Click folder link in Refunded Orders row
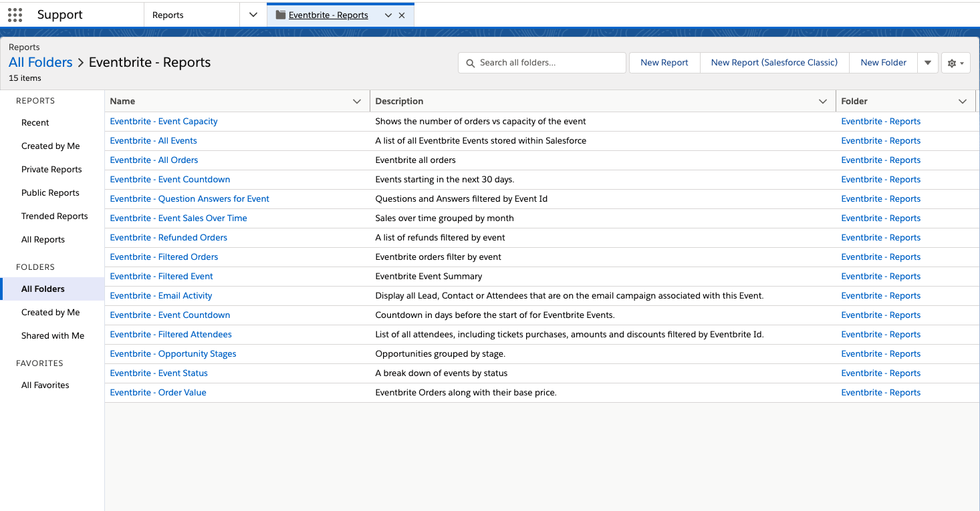 tap(881, 238)
